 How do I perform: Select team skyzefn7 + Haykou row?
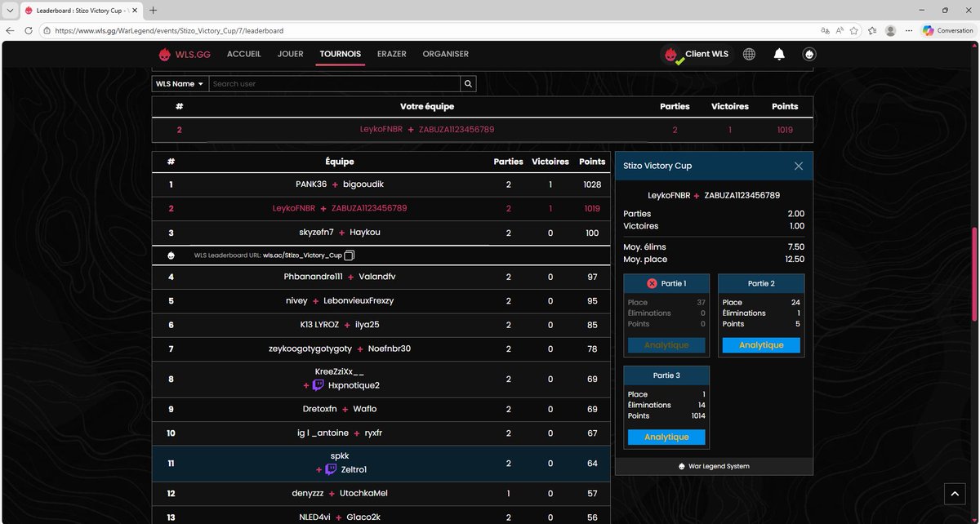tap(381, 233)
